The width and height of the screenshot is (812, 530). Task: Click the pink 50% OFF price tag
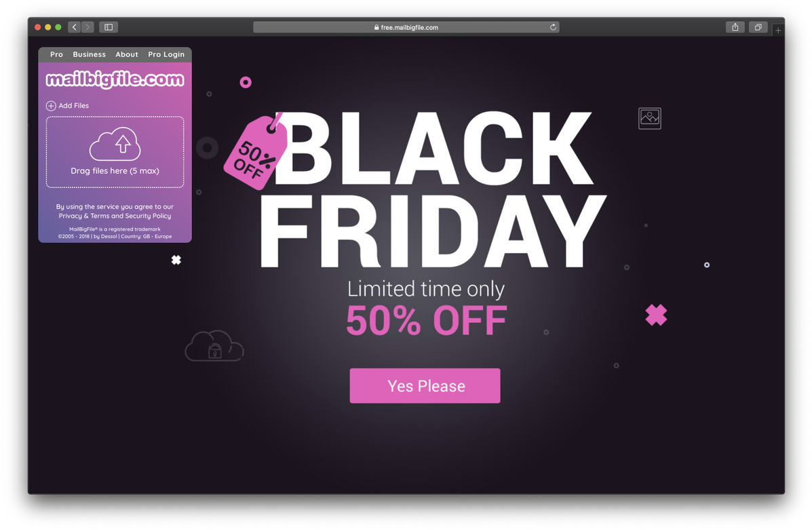[255, 152]
